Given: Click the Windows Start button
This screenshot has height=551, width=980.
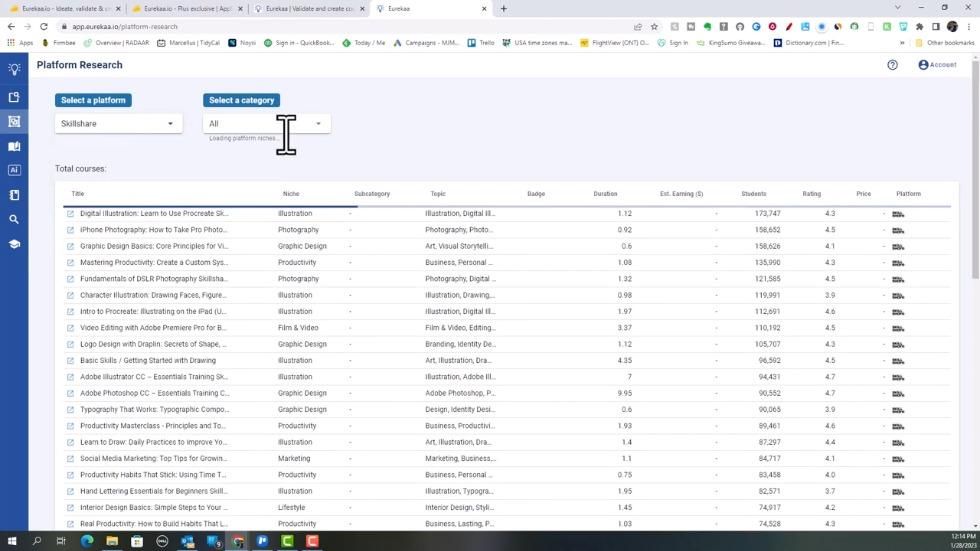Looking at the screenshot, I should point(11,541).
